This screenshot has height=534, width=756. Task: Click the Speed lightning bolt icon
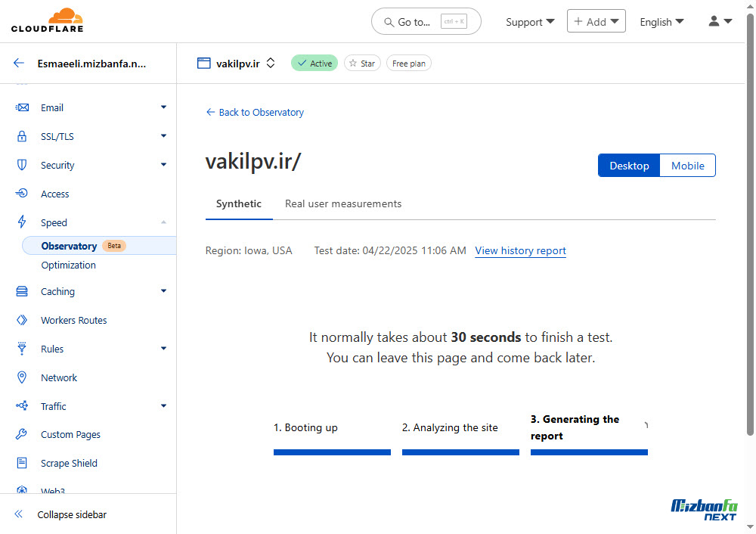(22, 222)
